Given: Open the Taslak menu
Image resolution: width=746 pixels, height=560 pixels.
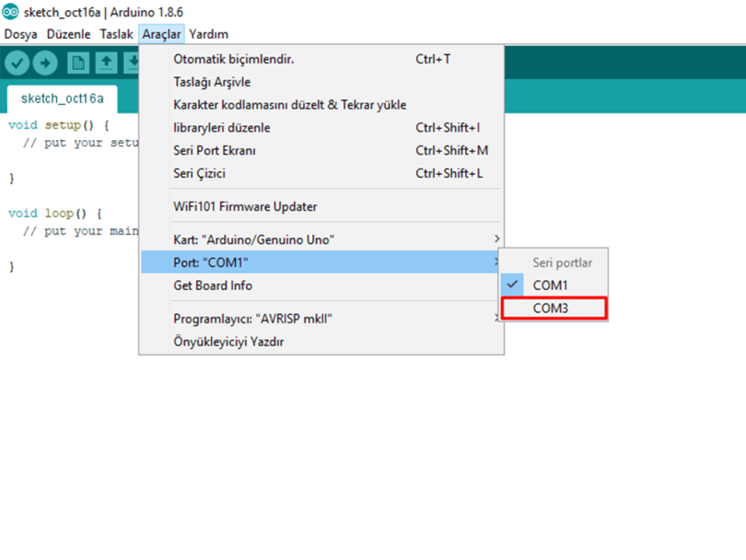Looking at the screenshot, I should 116,34.
